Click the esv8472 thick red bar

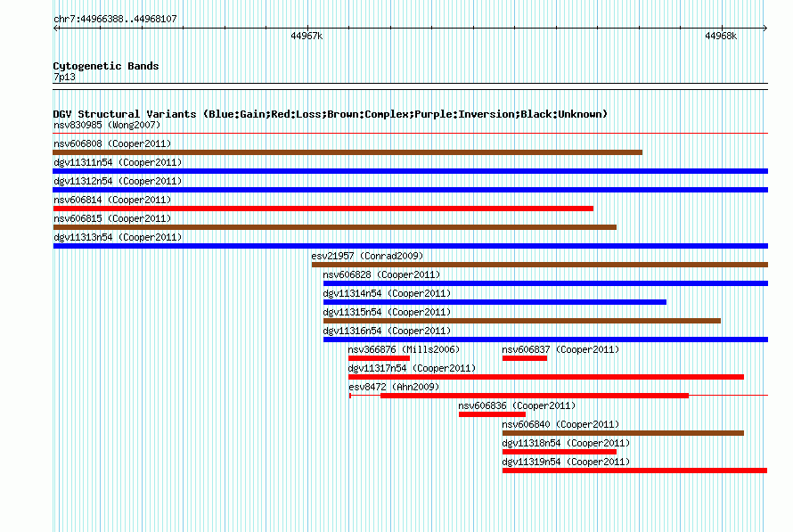[x=535, y=396]
